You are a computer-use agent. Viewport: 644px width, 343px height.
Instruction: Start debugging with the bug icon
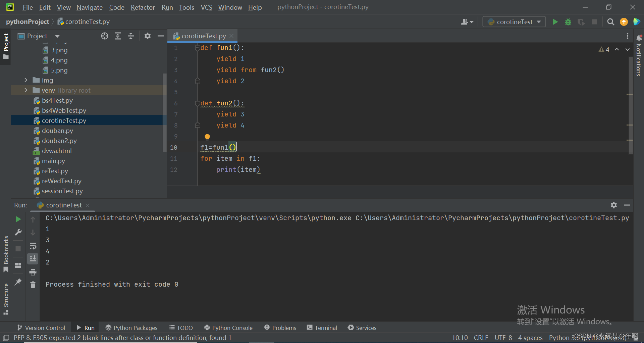(x=568, y=22)
